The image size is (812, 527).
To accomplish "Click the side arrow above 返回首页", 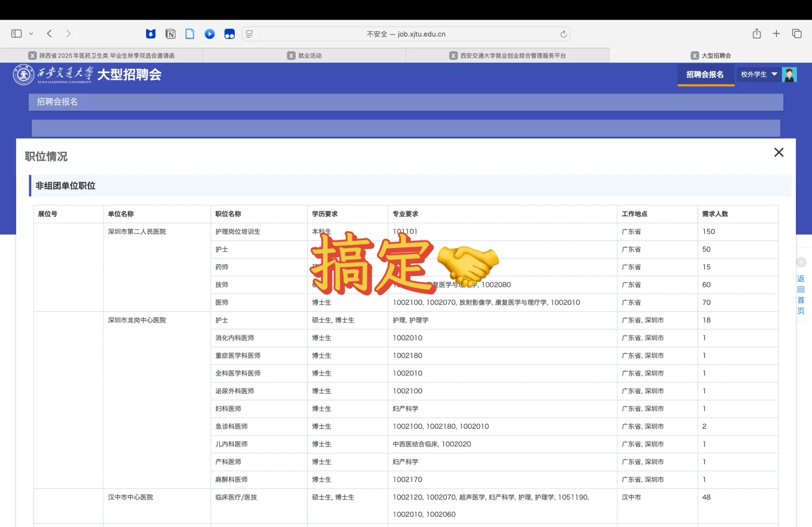I will pyautogui.click(x=801, y=263).
